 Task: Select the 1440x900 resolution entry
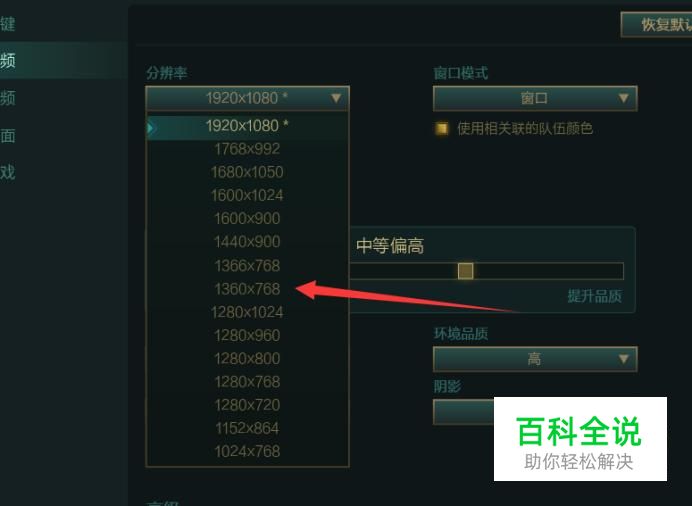247,242
